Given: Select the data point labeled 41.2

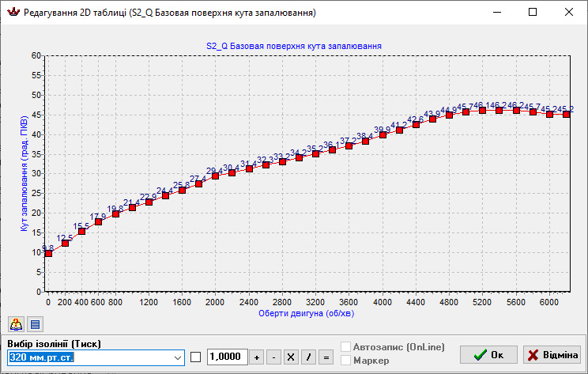Looking at the screenshot, I should tap(399, 130).
